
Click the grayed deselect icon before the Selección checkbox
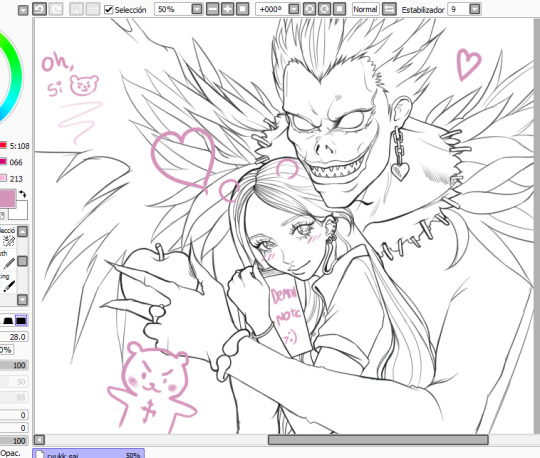click(x=76, y=9)
